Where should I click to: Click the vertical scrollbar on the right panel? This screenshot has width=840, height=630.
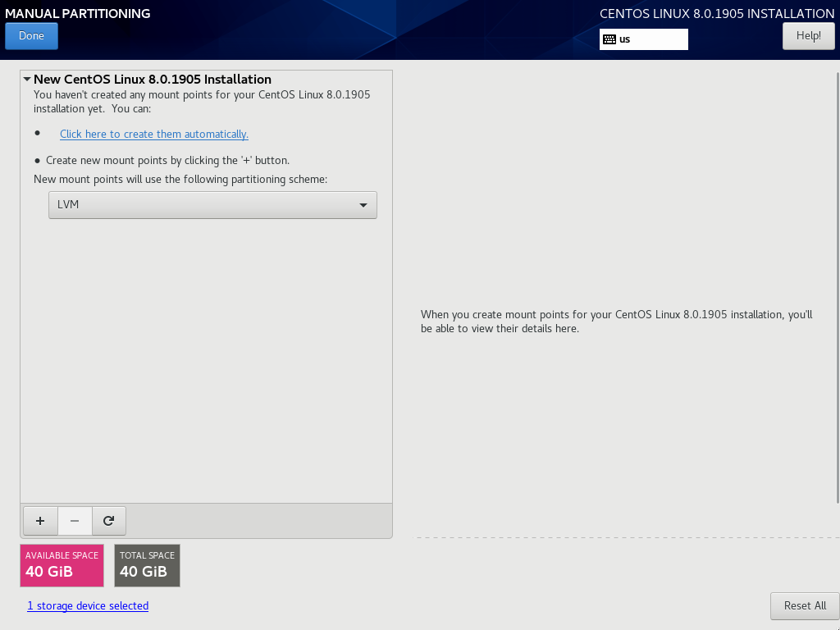[838, 288]
